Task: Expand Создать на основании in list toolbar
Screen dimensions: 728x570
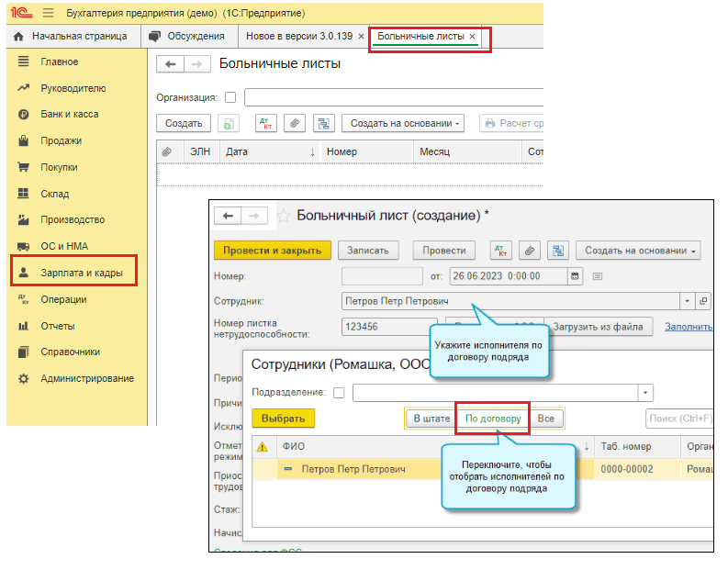Action: pos(403,124)
